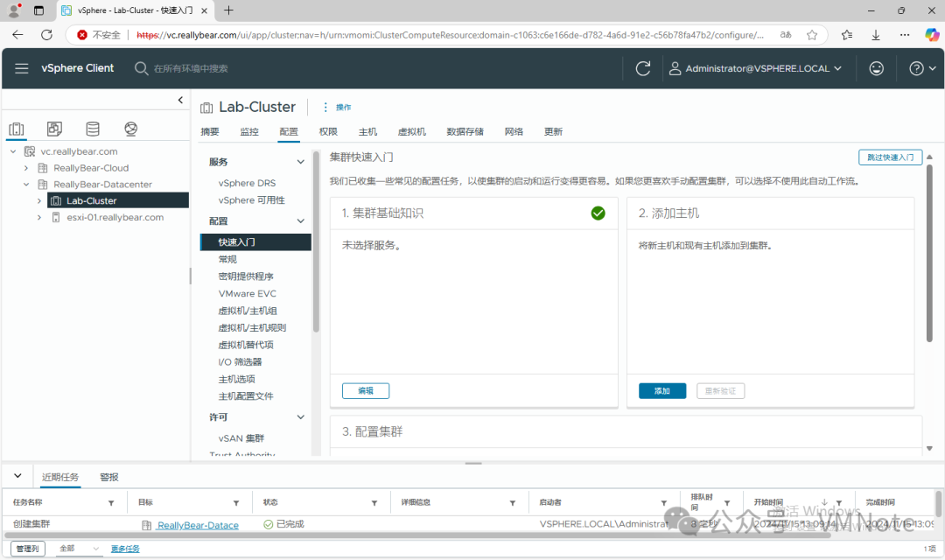945x560 pixels.
Task: Filter the task name column
Action: point(111,503)
